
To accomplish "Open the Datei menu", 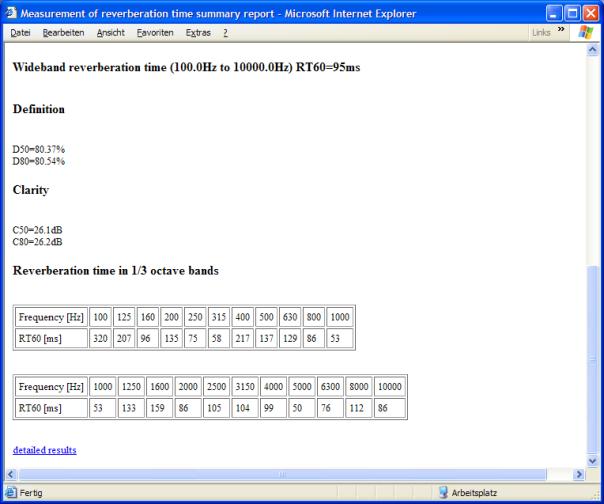I will click(x=20, y=33).
